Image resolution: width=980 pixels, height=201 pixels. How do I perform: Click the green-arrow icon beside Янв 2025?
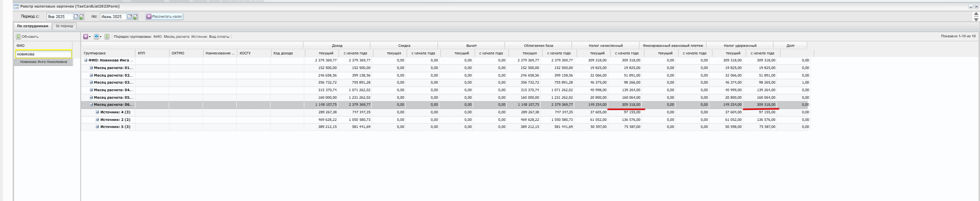(x=82, y=17)
